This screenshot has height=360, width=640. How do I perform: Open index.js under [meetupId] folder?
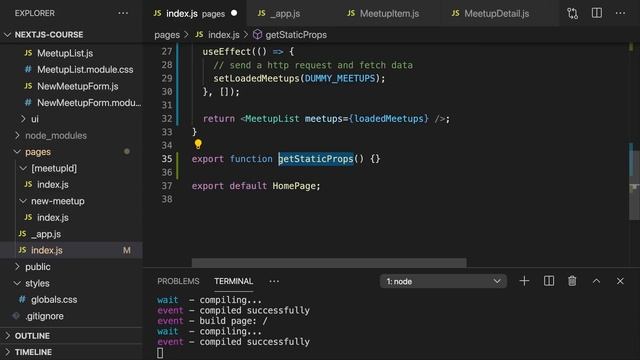(53, 184)
